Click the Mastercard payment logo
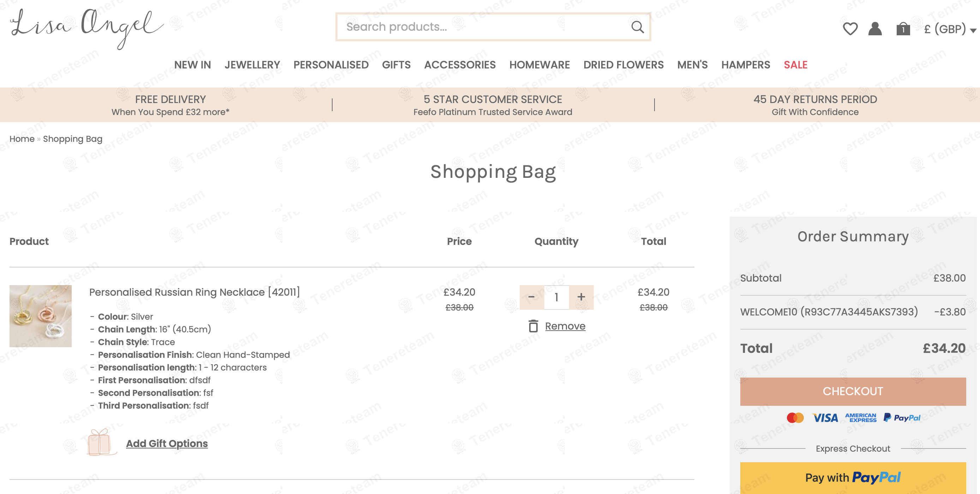This screenshot has height=494, width=980. 795,417
